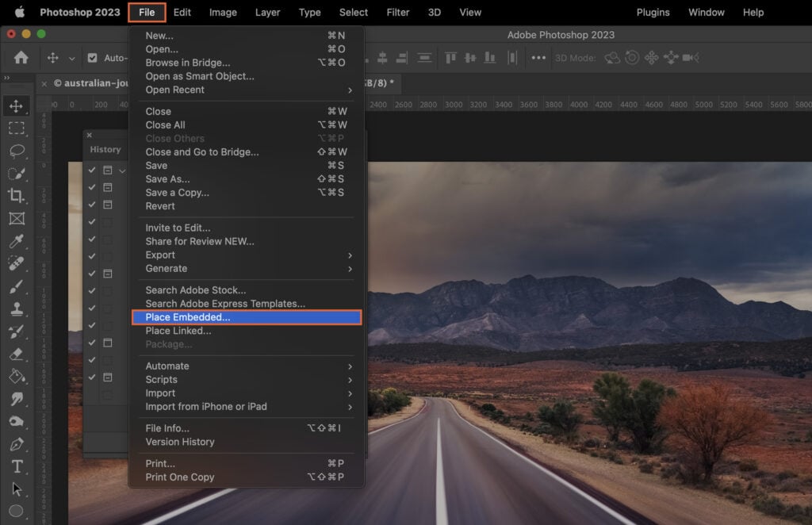Expand the Export submenu
The height and width of the screenshot is (525, 812).
[238, 255]
